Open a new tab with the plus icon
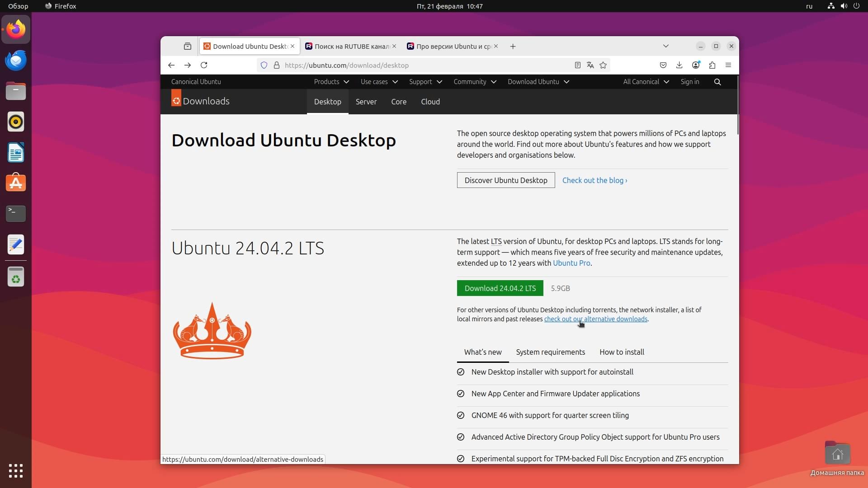The image size is (868, 488). 513,46
